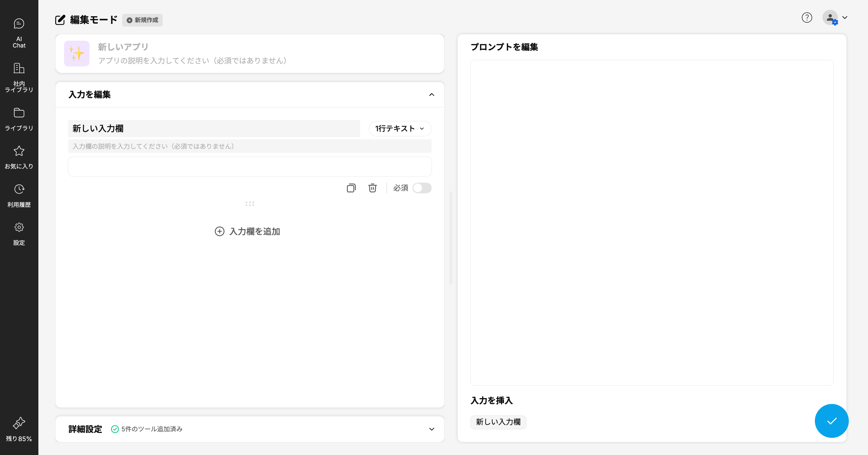The height and width of the screenshot is (455, 868).
Task: Go to お気に入り favorites
Action: point(19,157)
